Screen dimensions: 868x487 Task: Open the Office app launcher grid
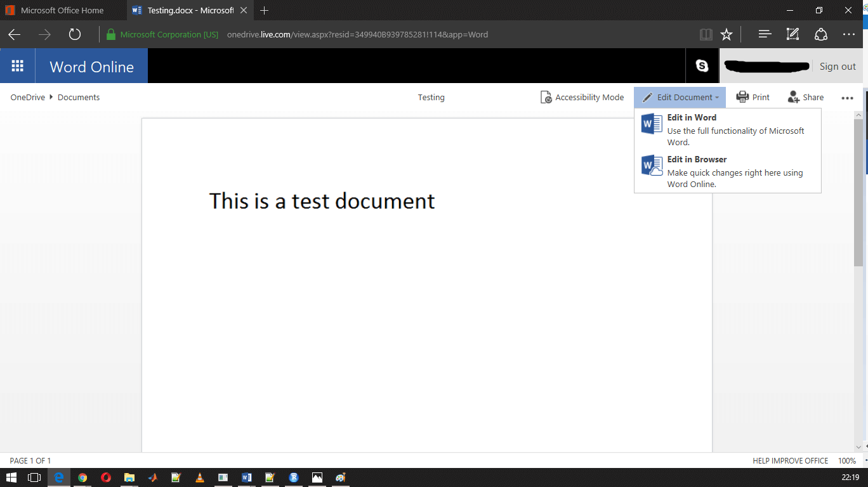(18, 66)
